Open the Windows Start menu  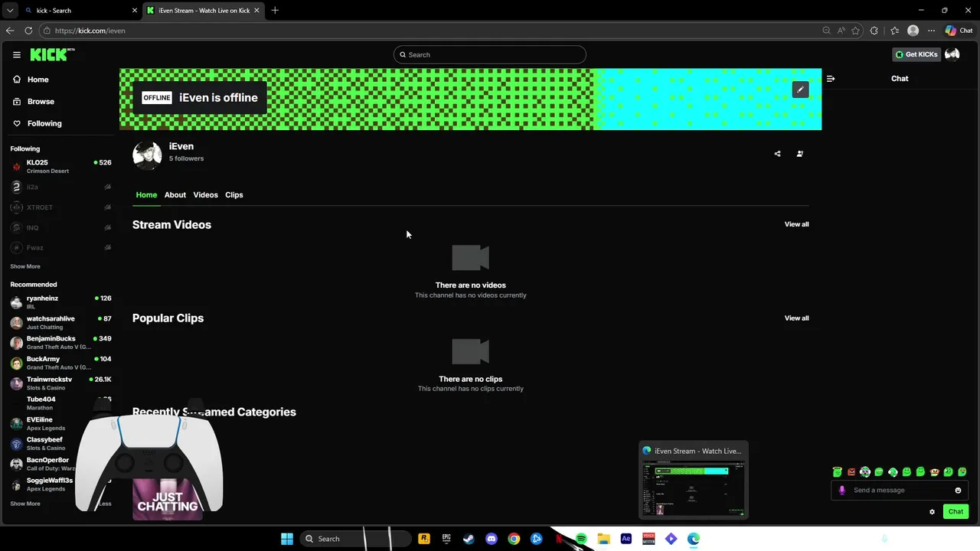[287, 539]
